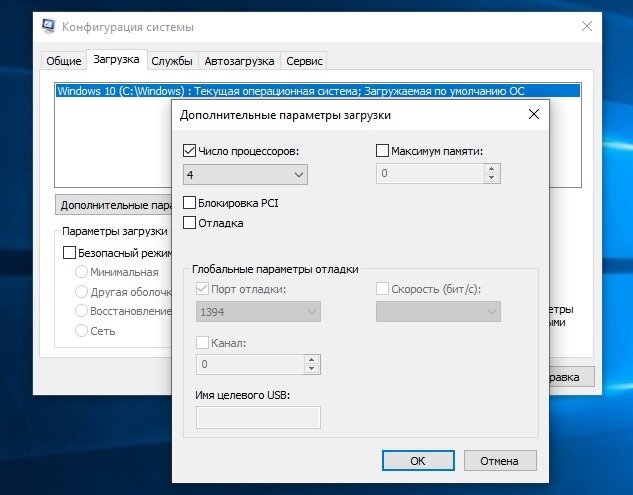The height and width of the screenshot is (495, 633).
Task: Toggle the Канал checkbox
Action: (x=202, y=343)
